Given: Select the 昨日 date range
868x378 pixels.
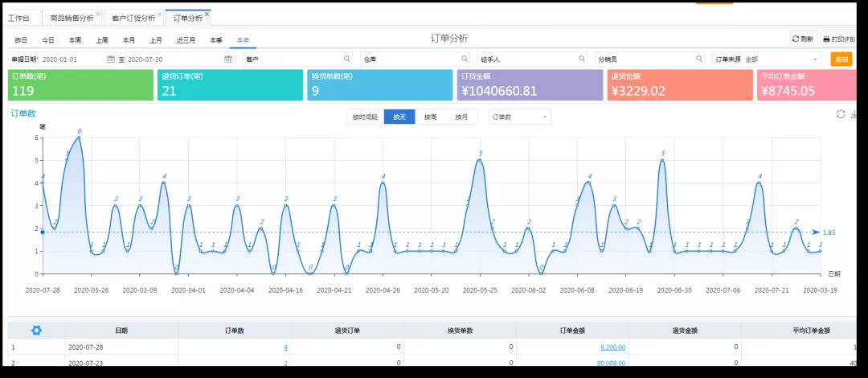Looking at the screenshot, I should tap(21, 40).
